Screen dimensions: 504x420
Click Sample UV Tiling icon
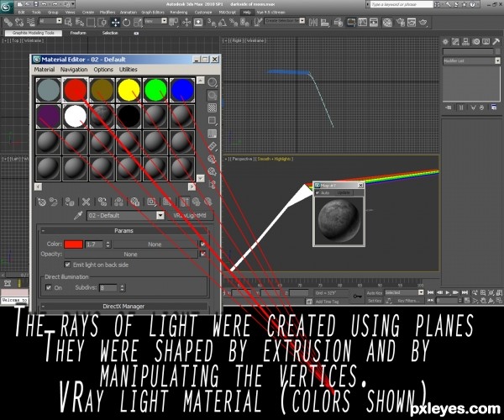[x=213, y=121]
